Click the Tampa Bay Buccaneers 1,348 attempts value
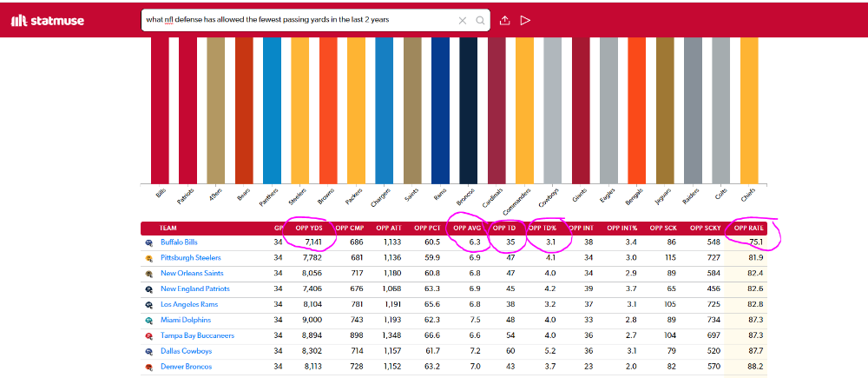The height and width of the screenshot is (378, 868). (x=392, y=335)
